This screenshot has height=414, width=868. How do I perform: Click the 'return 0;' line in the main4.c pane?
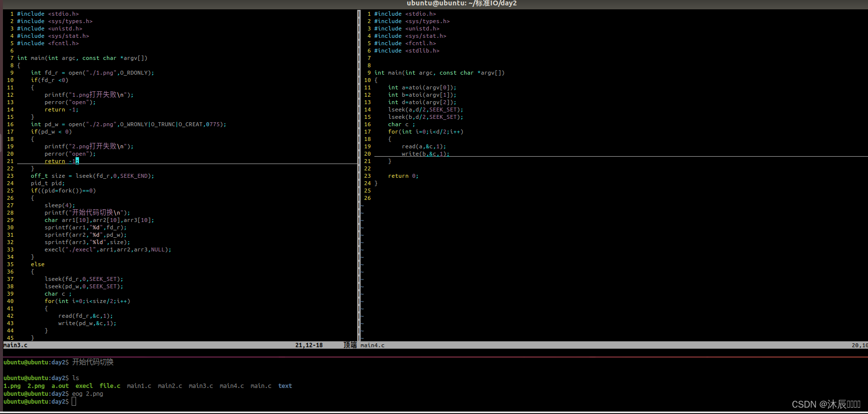(403, 176)
